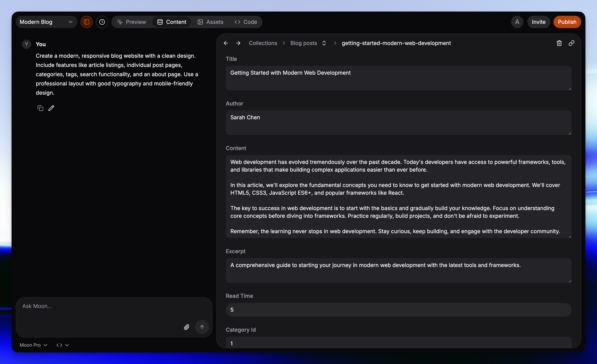Switch to the Preview tab
Viewport: 597px width, 364px height.
point(132,22)
